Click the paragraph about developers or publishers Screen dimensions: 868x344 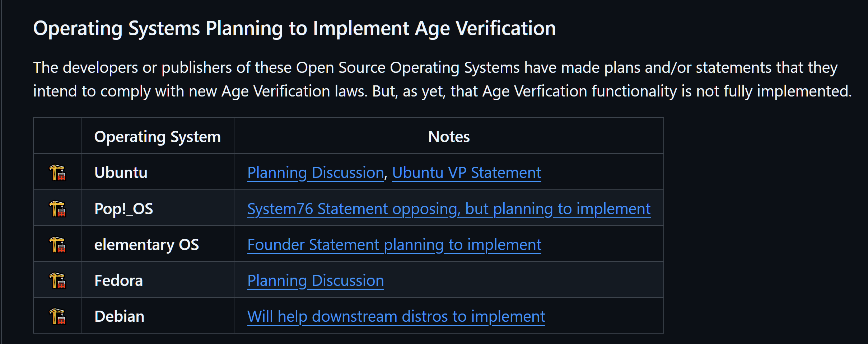442,79
